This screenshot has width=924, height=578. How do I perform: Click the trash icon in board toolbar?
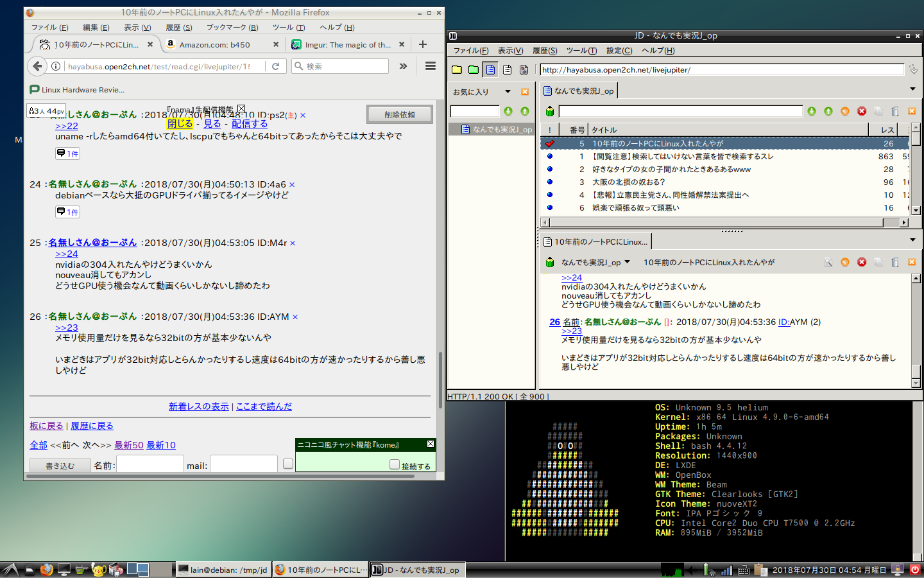(x=895, y=111)
